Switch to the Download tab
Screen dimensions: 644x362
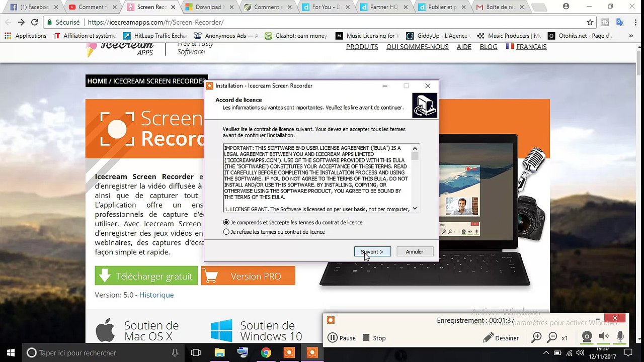coord(208,7)
